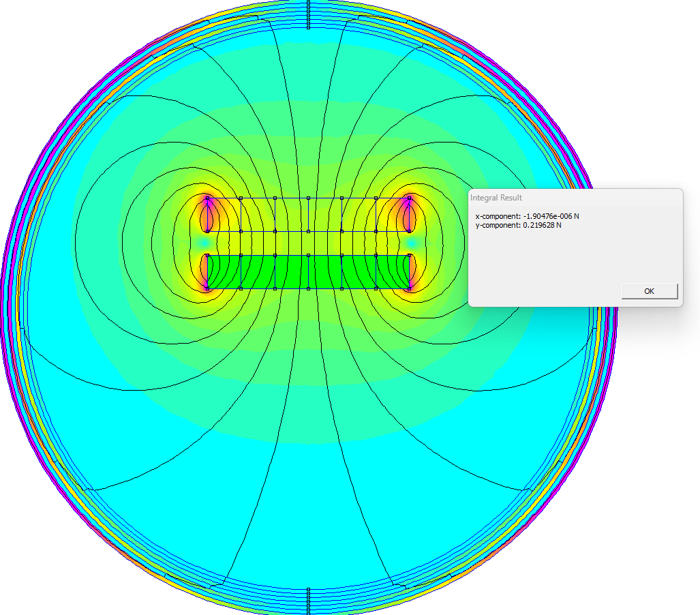Click the top center node of upper block

coord(308,198)
